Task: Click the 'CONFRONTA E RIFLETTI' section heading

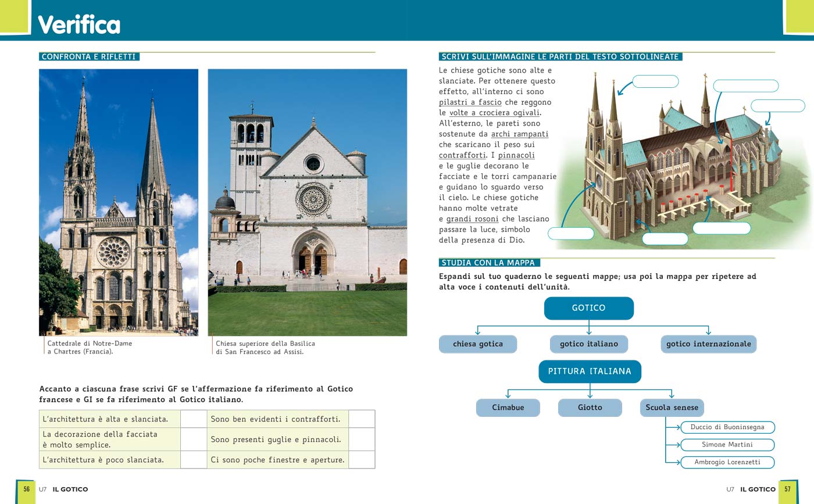Action: (89, 57)
